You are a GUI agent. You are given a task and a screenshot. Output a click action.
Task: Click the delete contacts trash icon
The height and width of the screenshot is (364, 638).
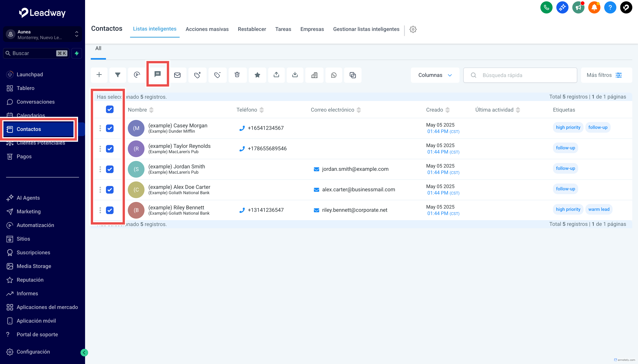tap(237, 75)
